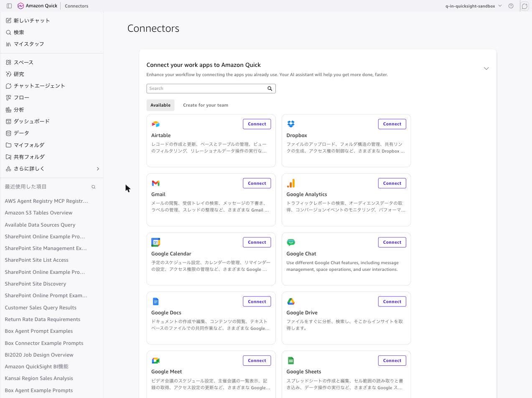Open Customer Sales Query Results recent item

pos(41,308)
